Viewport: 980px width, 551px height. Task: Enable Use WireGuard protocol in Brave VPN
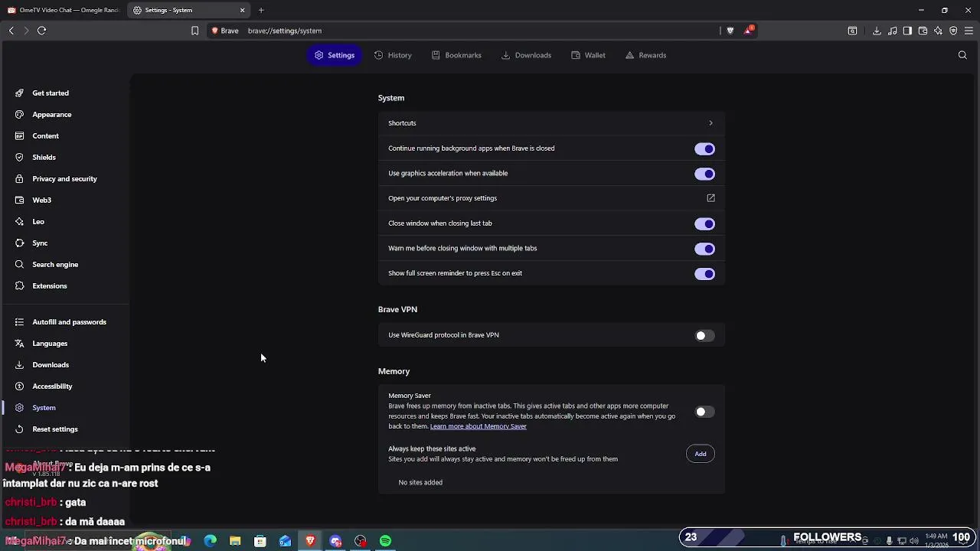point(704,335)
